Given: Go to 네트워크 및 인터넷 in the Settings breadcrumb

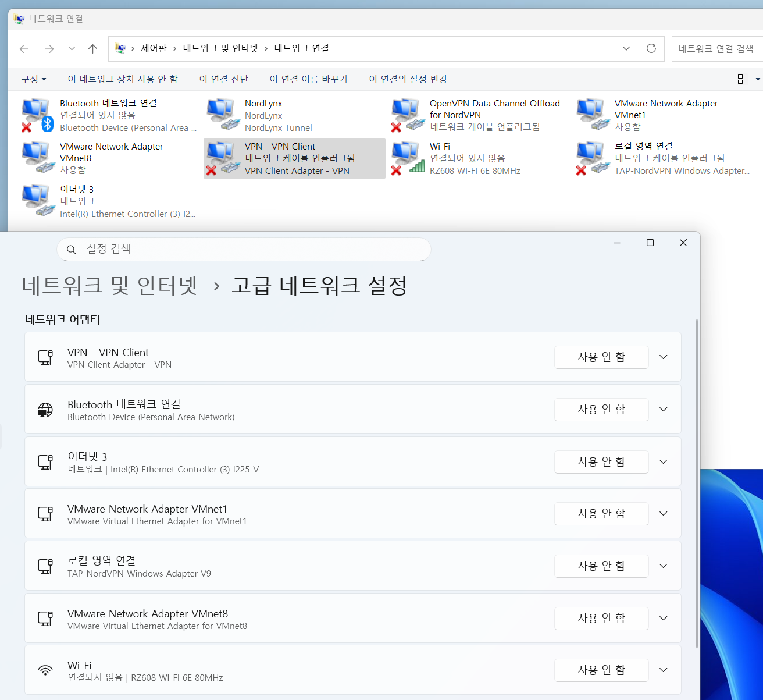Looking at the screenshot, I should coord(110,286).
